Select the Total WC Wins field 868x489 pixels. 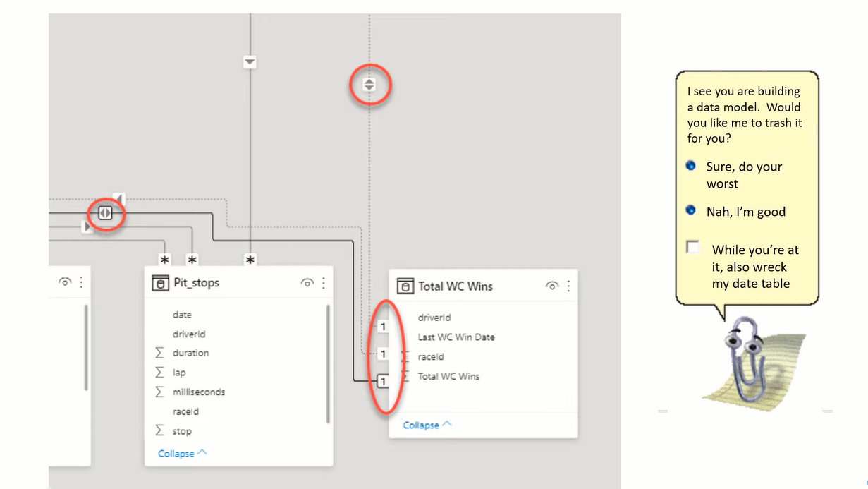[x=448, y=376]
